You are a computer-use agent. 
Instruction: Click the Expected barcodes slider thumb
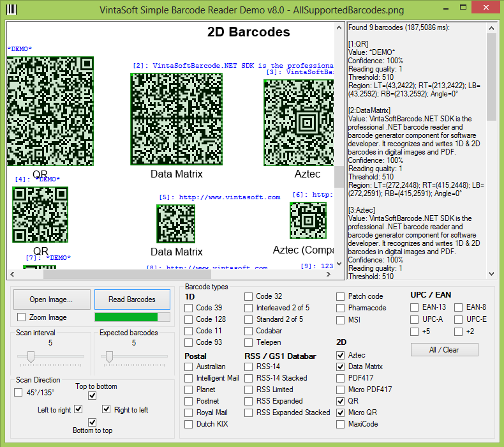(109, 356)
